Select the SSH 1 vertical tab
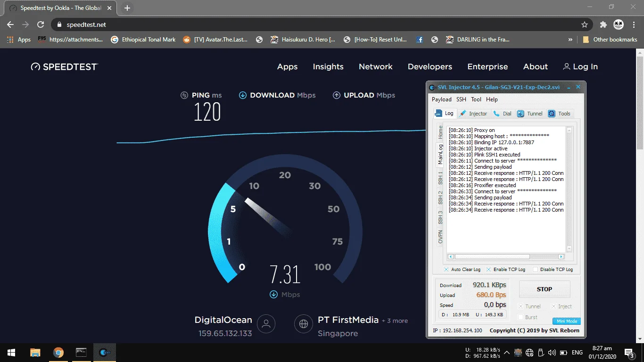 440,178
